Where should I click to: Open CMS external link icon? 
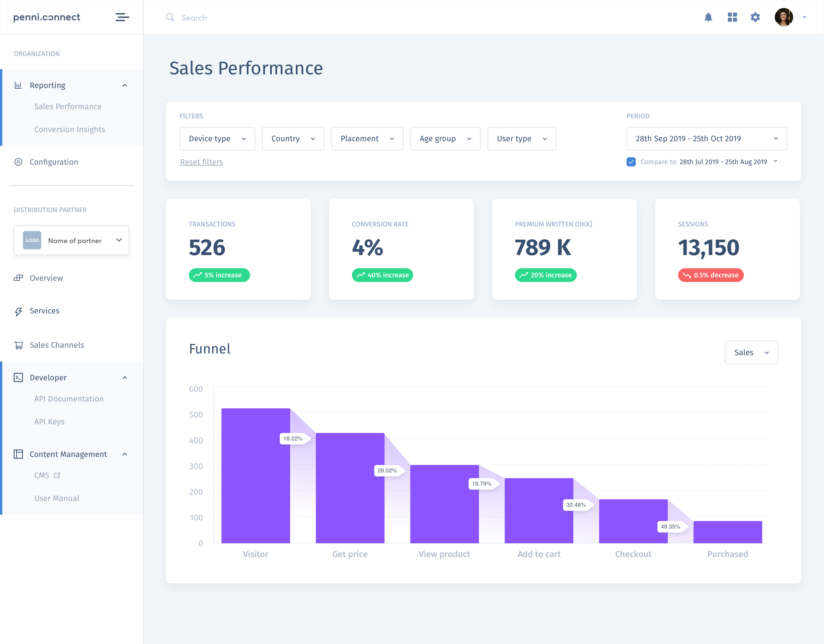[x=57, y=476]
